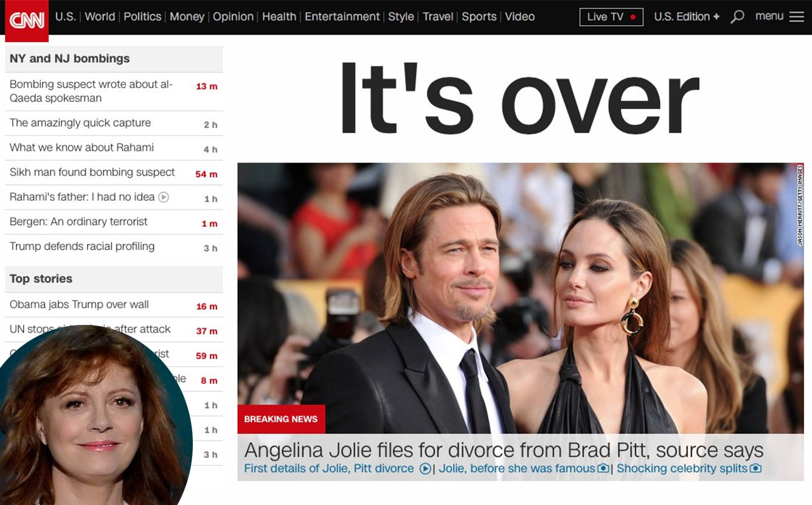Open Sikh man found bombing suspect
The height and width of the screenshot is (505, 812).
(92, 172)
